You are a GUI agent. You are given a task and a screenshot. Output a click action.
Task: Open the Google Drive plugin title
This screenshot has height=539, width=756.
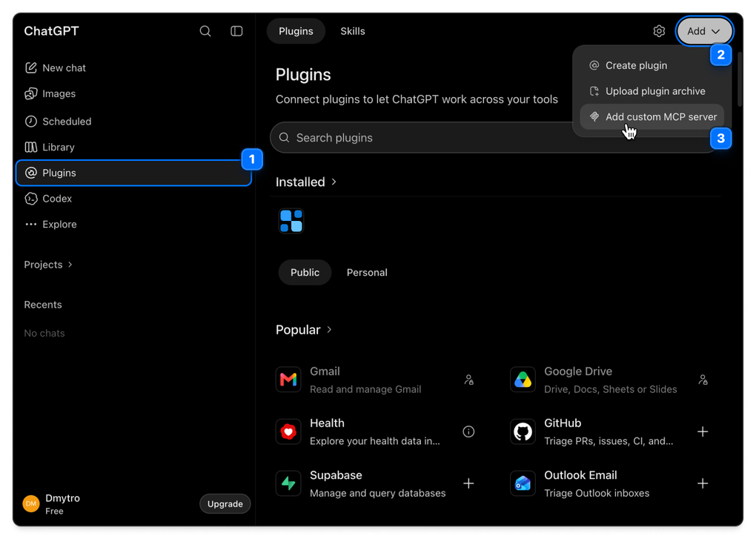(x=578, y=371)
